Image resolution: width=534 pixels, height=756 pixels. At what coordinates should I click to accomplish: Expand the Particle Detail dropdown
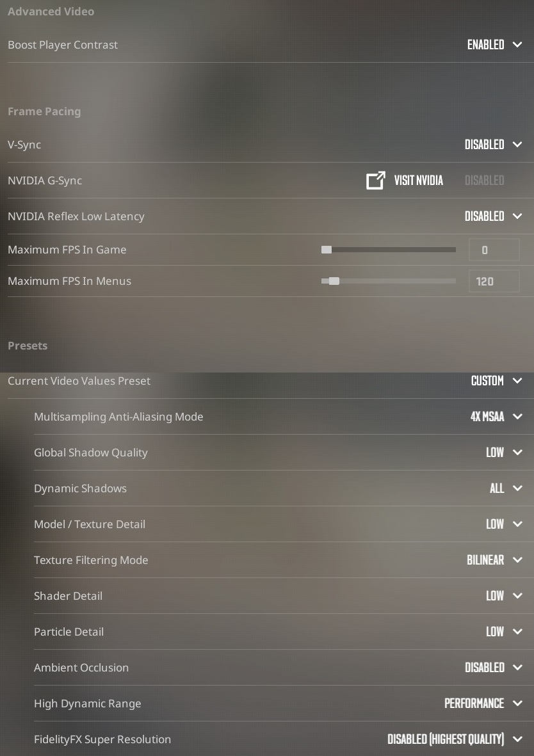tap(504, 632)
